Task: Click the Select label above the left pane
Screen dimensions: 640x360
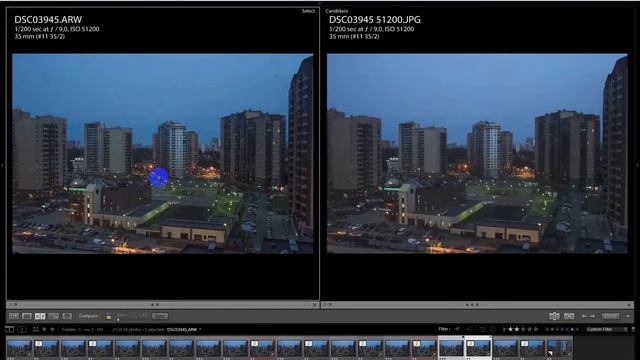Action: click(308, 11)
